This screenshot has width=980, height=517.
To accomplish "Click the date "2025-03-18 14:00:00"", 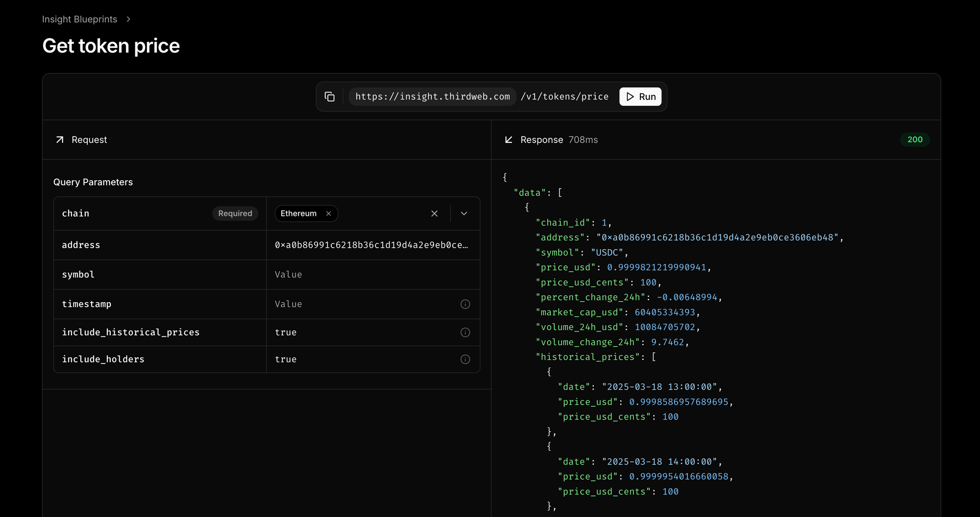I will point(660,462).
